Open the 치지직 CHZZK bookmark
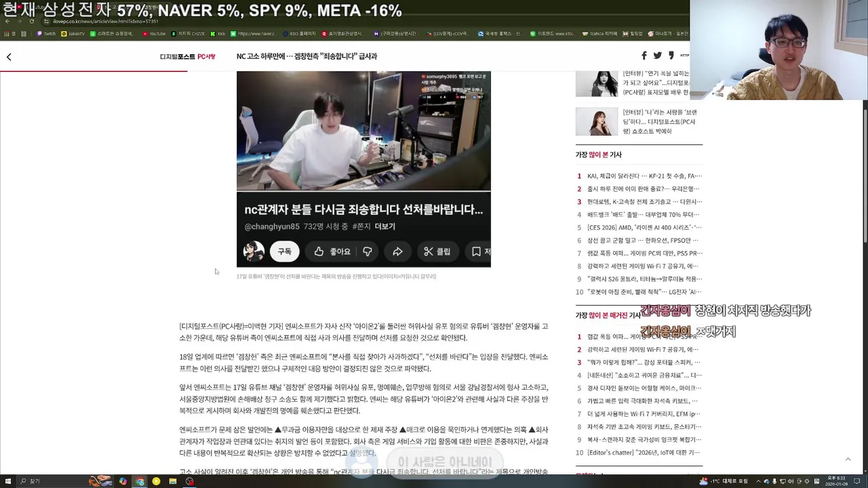Image resolution: width=868 pixels, height=488 pixels. click(188, 33)
